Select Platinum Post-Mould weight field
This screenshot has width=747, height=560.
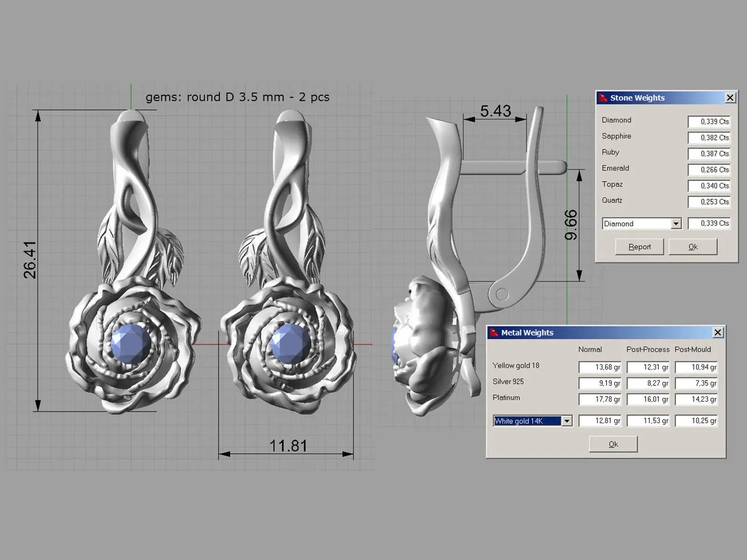point(696,399)
